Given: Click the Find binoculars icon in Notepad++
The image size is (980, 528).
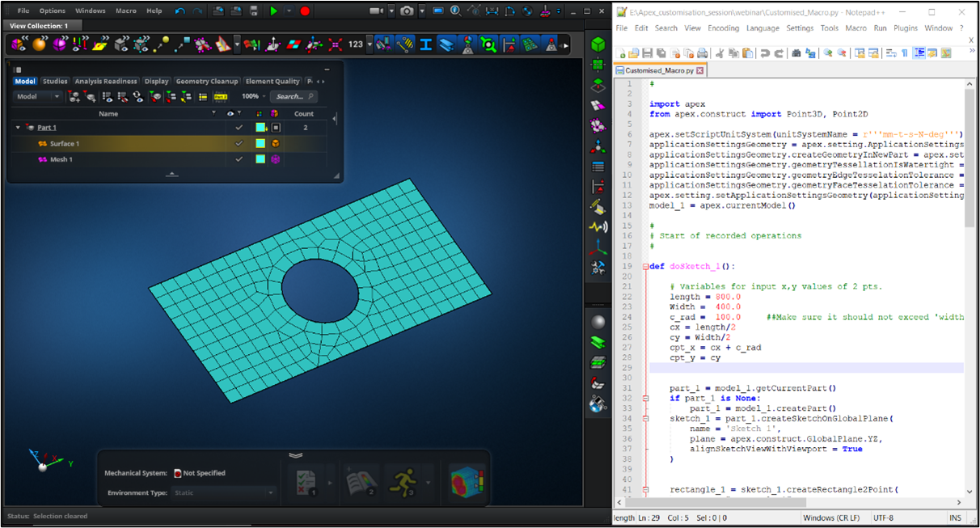Looking at the screenshot, I should 796,53.
